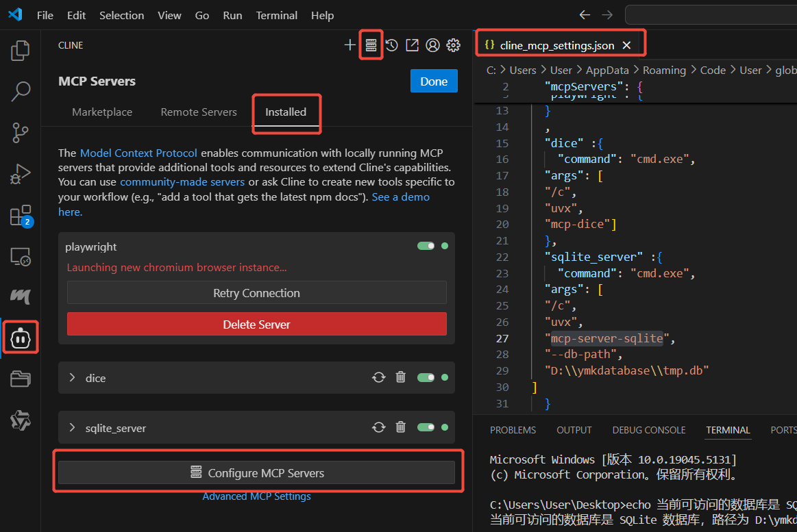Open the Selection menu
The image size is (797, 532).
pyautogui.click(x=121, y=15)
